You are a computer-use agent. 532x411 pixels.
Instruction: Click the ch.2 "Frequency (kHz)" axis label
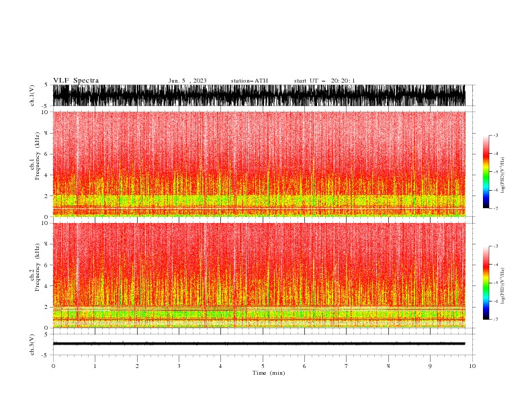(38, 267)
